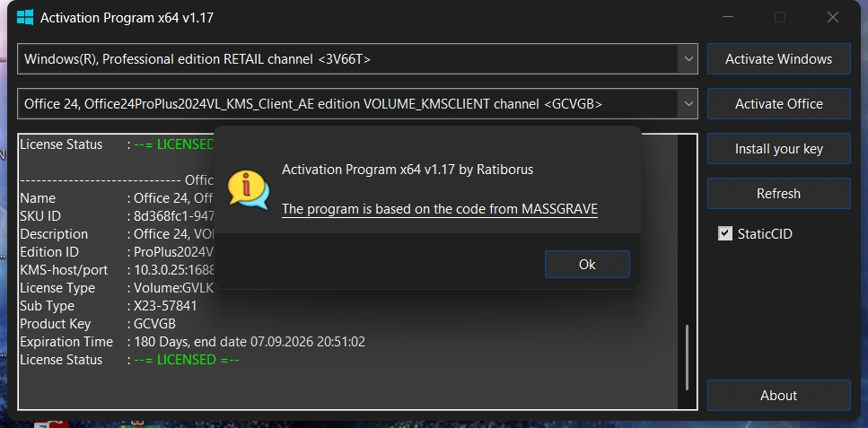This screenshot has height=428, width=868.
Task: Confirm the dialog with Ok
Action: pos(587,264)
